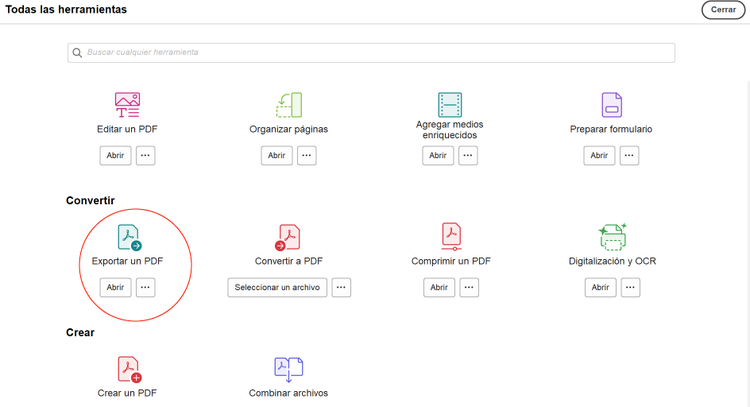Screen dimensions: 750x407
Task: Click the Convertir a PDF label
Action: 288,261
